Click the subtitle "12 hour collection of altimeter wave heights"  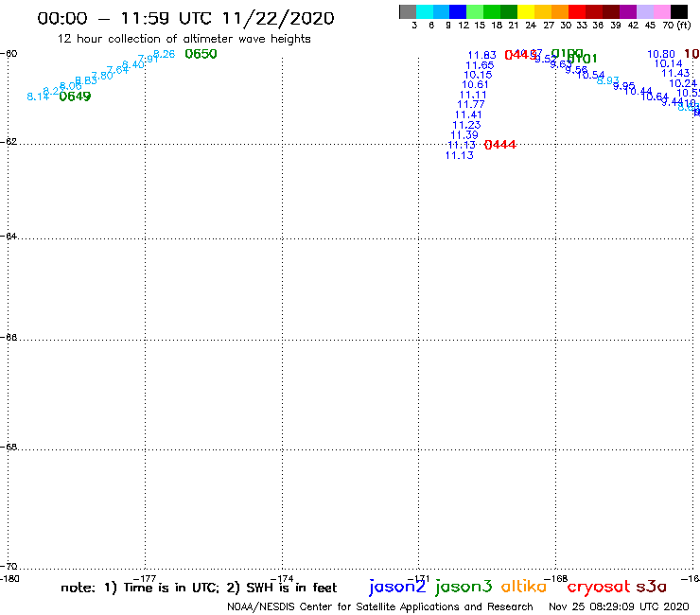(x=184, y=39)
